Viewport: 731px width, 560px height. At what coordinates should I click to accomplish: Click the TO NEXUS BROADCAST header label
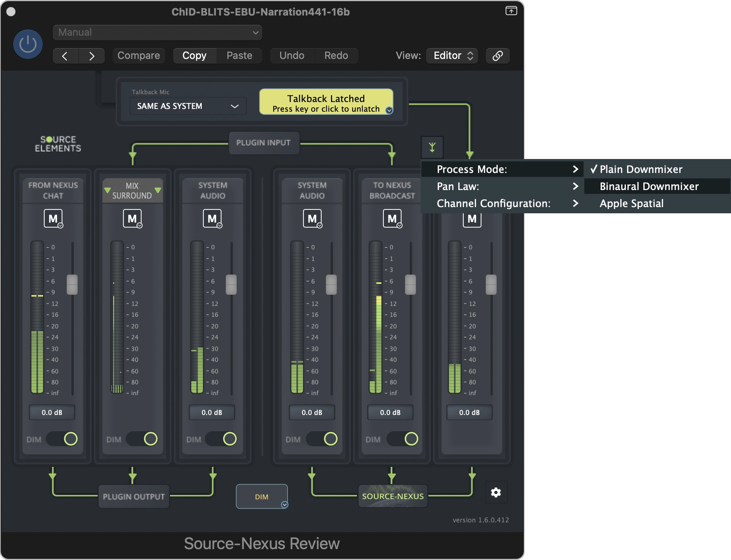click(x=392, y=190)
